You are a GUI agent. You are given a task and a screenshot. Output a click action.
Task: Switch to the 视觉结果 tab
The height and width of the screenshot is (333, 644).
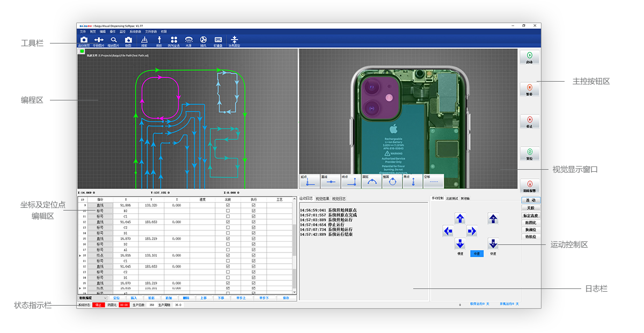point(323,199)
